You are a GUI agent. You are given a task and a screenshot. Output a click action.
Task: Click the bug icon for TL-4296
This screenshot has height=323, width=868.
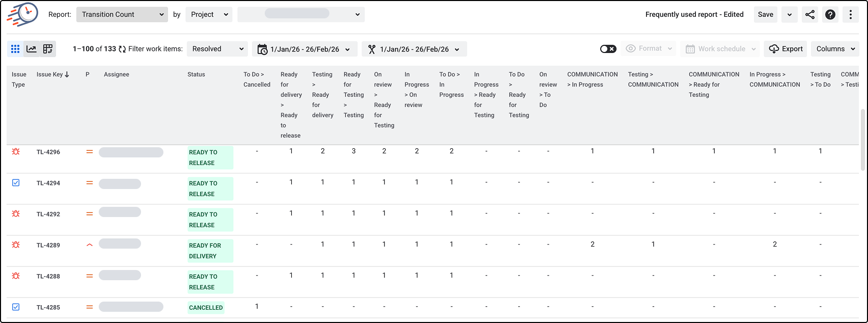click(x=16, y=152)
